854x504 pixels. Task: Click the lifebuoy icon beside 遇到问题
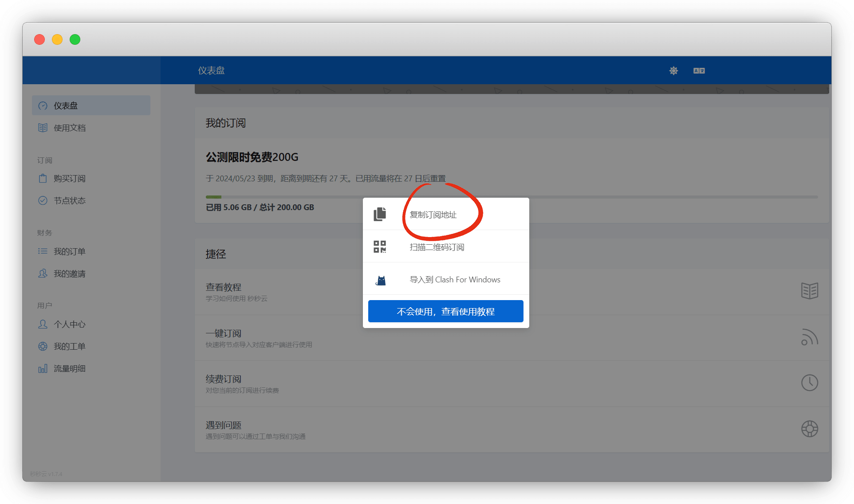pos(809,429)
